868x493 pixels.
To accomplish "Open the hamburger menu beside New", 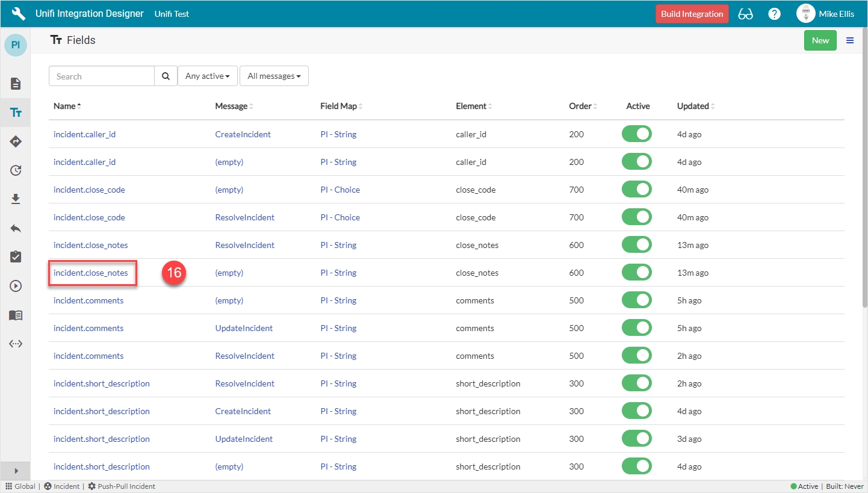I will (850, 40).
